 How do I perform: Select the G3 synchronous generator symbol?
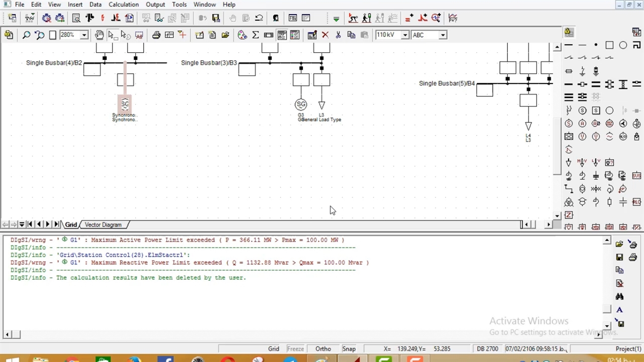[x=301, y=105]
